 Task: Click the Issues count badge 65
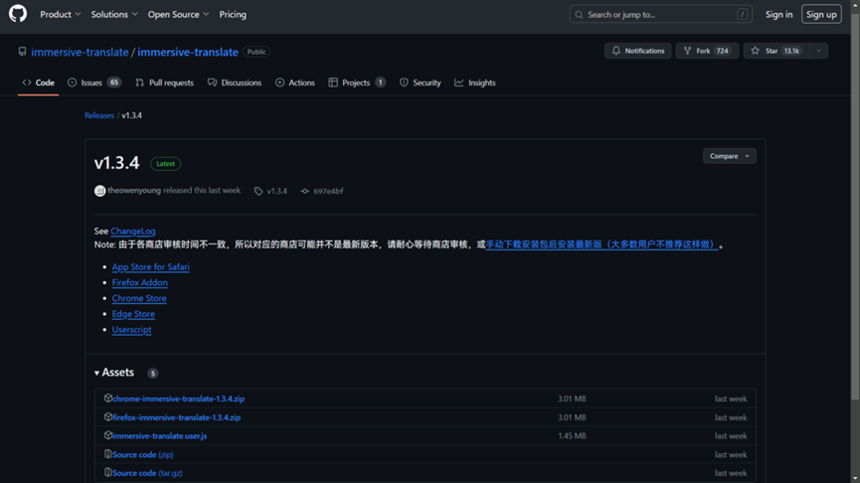click(114, 83)
